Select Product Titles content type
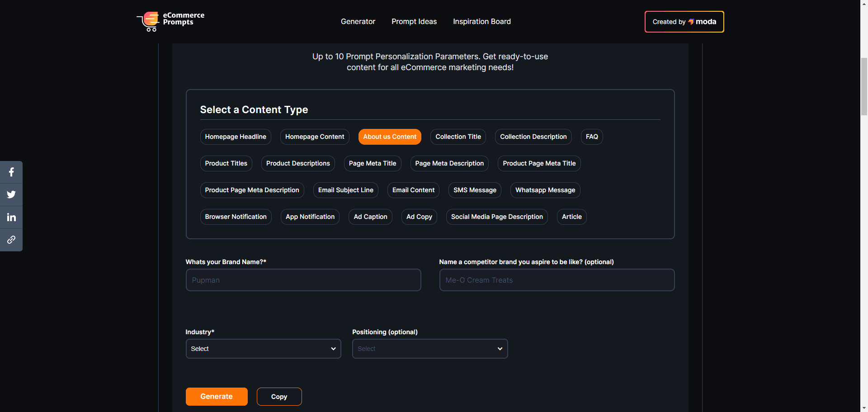868x412 pixels. point(226,163)
